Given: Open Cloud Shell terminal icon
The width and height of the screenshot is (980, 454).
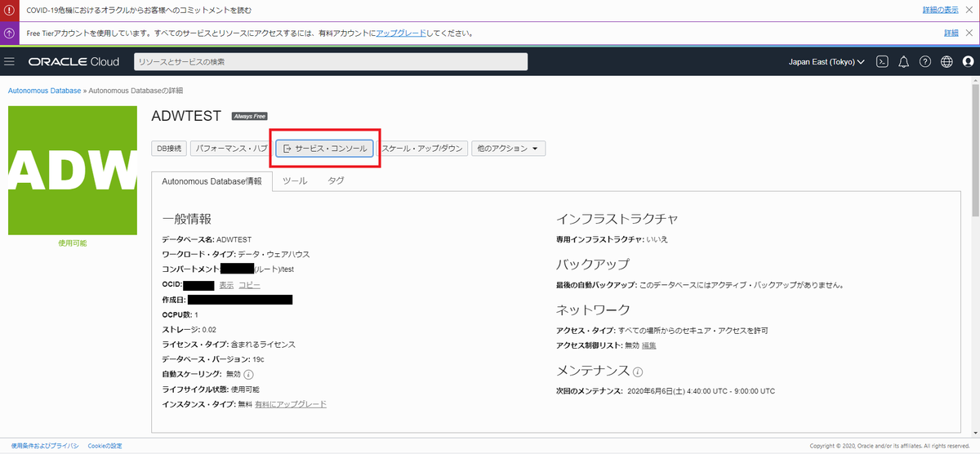Looking at the screenshot, I should click(x=882, y=62).
